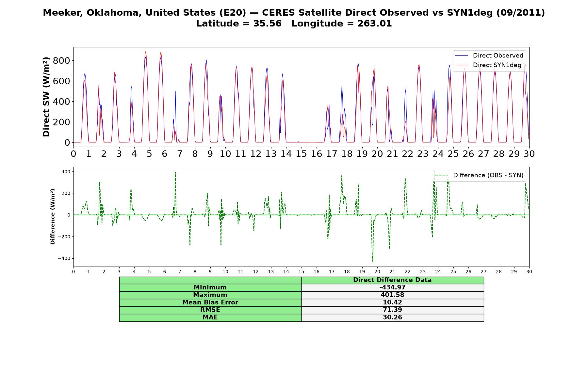Image resolution: width=588 pixels, height=392 pixels.
Task: Click the minimum value -434.97 cell
Action: 393,287
